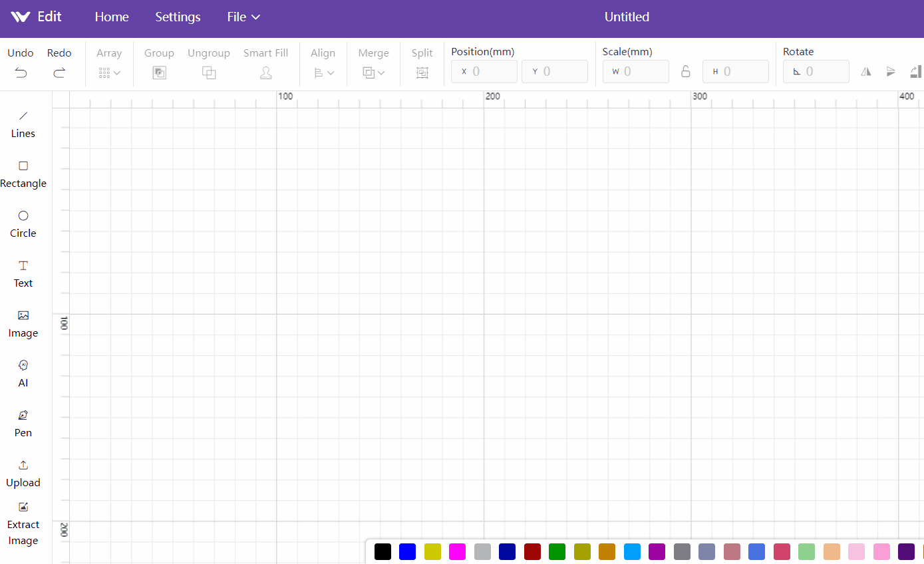This screenshot has width=924, height=564.
Task: Click the Edit label in header
Action: 50,17
